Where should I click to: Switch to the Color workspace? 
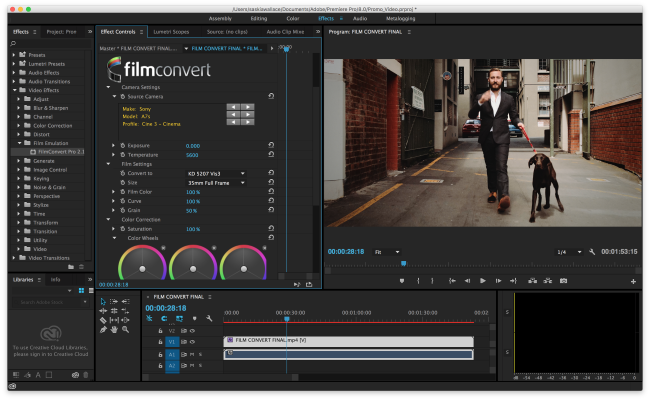tap(293, 19)
